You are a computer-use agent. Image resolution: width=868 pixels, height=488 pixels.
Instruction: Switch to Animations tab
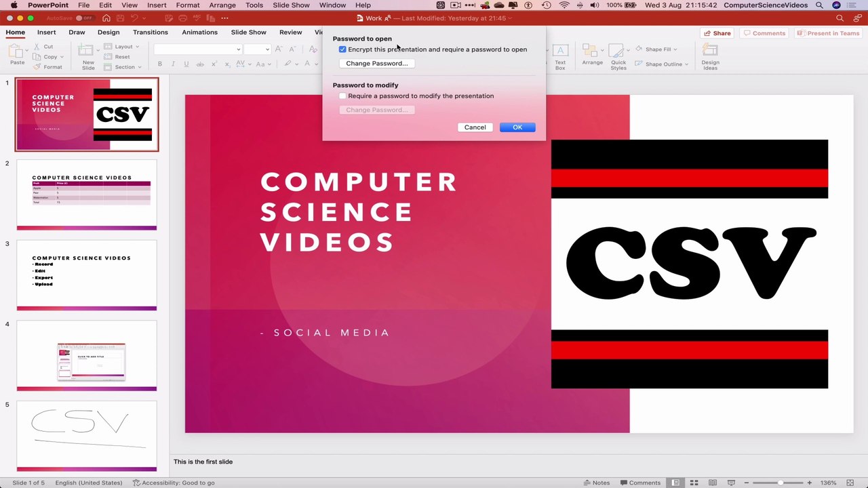point(199,33)
